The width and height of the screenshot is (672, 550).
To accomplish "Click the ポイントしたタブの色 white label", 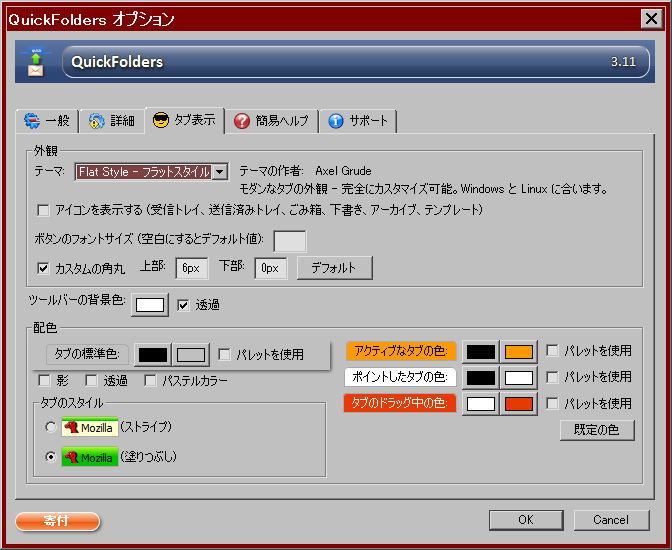I will pos(400,377).
